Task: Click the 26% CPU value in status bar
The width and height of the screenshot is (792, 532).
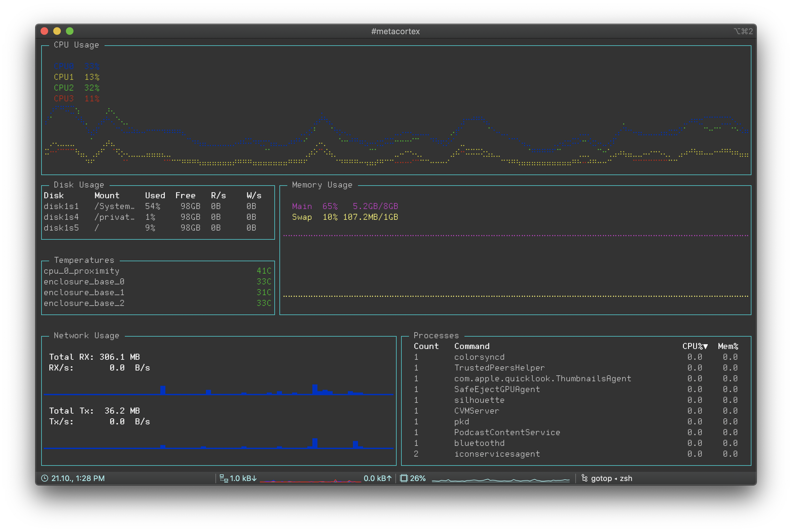Action: [x=418, y=478]
